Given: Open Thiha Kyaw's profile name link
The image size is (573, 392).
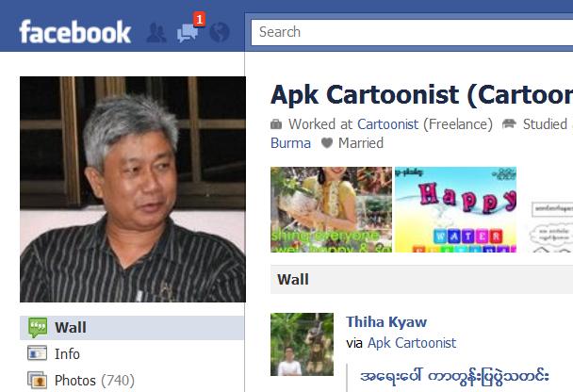Looking at the screenshot, I should tap(386, 322).
